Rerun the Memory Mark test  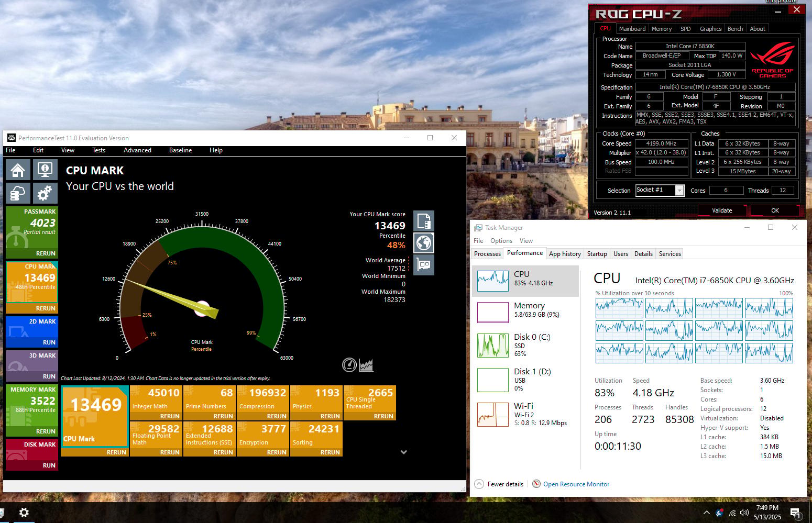click(x=46, y=431)
